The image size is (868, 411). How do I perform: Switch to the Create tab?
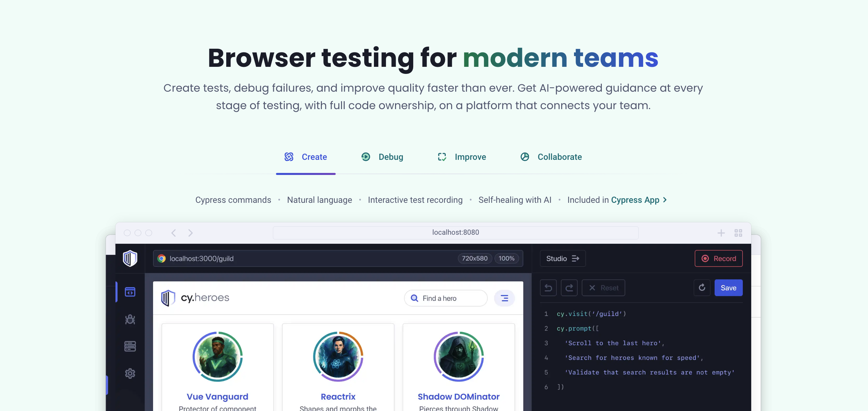coord(306,157)
